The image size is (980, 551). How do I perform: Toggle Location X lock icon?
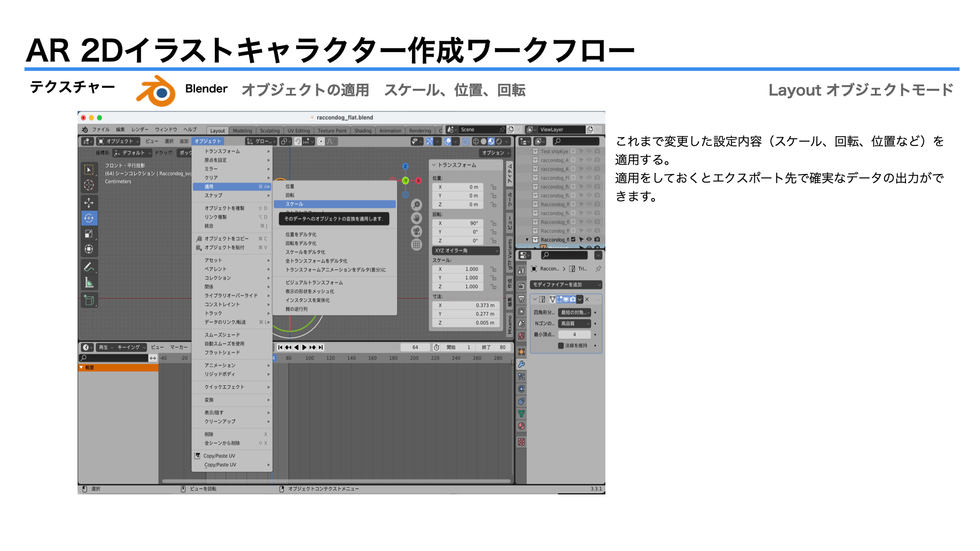(x=493, y=187)
